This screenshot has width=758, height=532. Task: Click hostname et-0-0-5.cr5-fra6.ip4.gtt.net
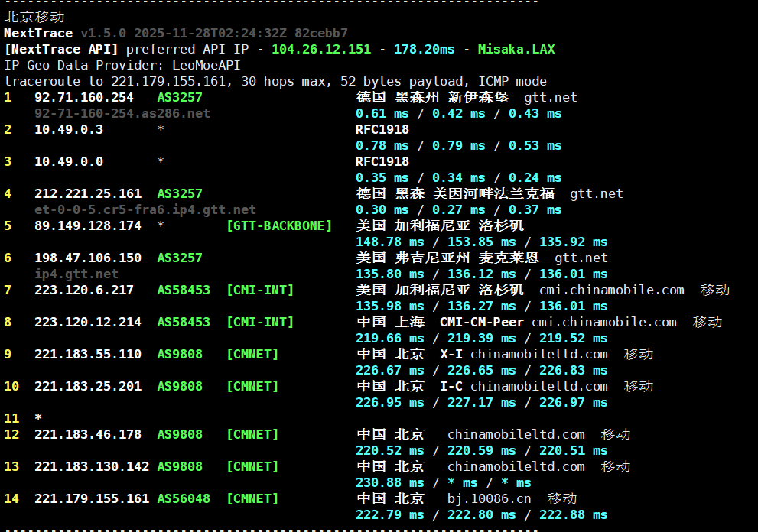145,209
